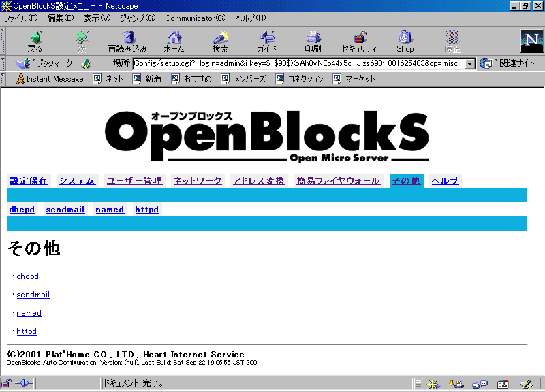
Task: Open sendmail link in the bulleted list
Action: [x=33, y=295]
